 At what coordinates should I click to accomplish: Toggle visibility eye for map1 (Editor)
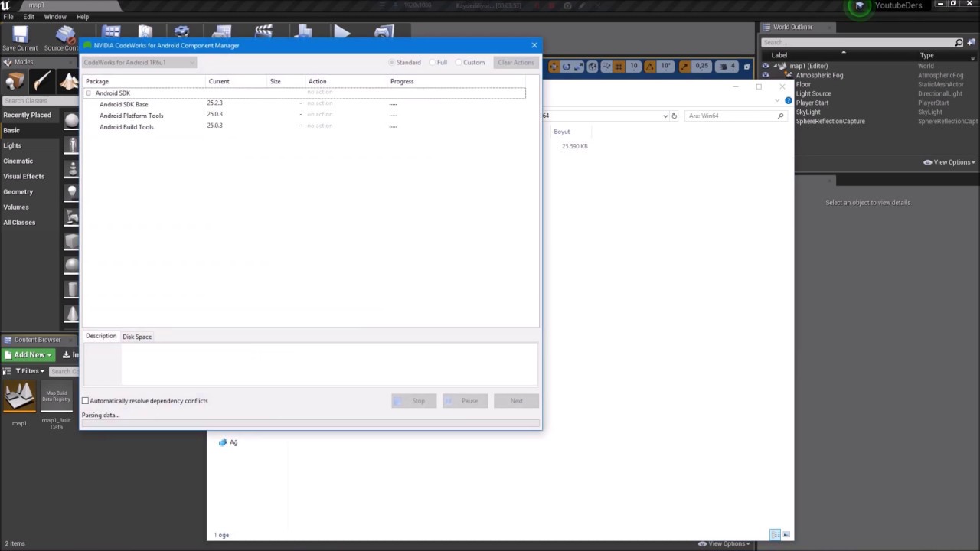[x=765, y=66]
